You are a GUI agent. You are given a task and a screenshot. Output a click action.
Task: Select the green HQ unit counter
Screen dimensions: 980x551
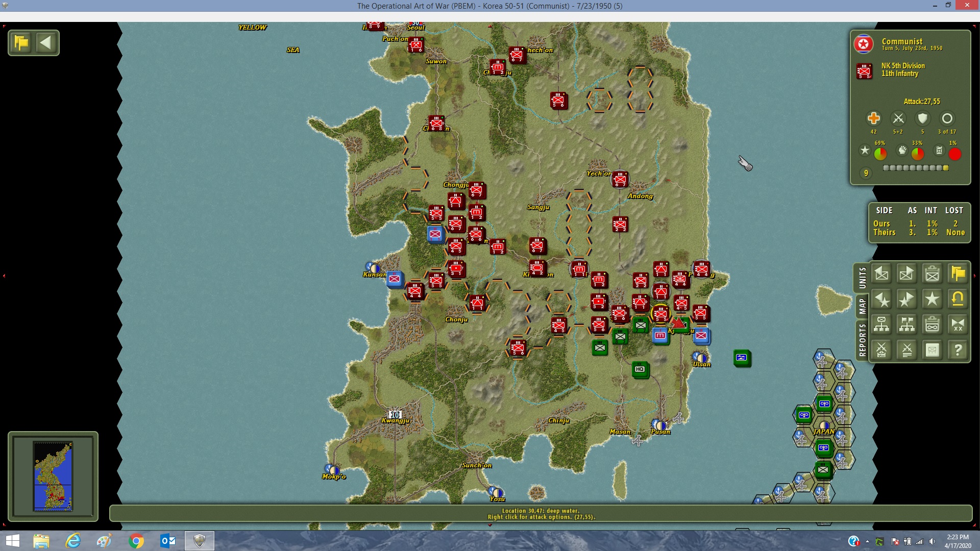640,369
